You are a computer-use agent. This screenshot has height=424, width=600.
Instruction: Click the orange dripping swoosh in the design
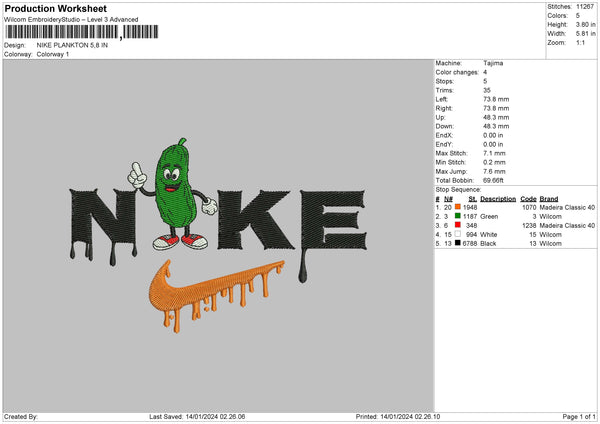click(215, 295)
